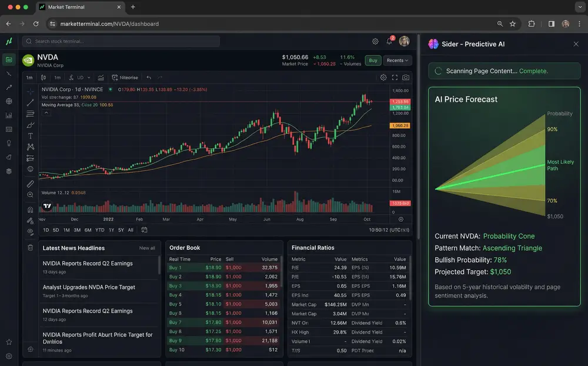This screenshot has height=366, width=588.
Task: Click the orange 1,060.28 price label
Action: pos(400,125)
